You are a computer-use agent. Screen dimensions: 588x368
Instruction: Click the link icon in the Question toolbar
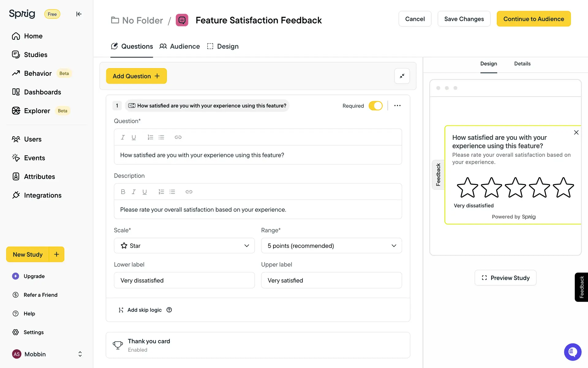178,137
